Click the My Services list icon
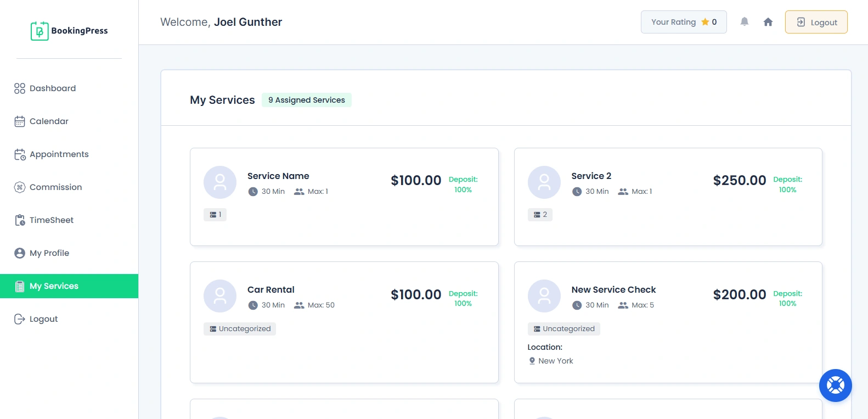The height and width of the screenshot is (419, 868). click(20, 286)
